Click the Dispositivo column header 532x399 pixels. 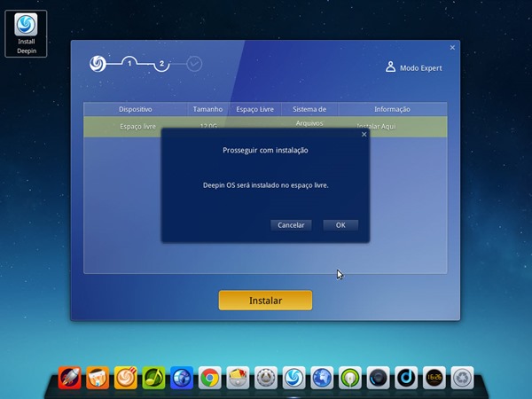point(136,109)
